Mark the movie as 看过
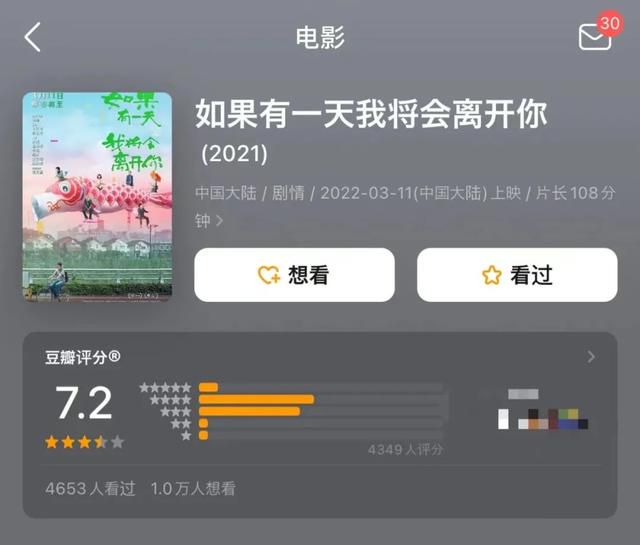640x545 pixels. pos(517,275)
